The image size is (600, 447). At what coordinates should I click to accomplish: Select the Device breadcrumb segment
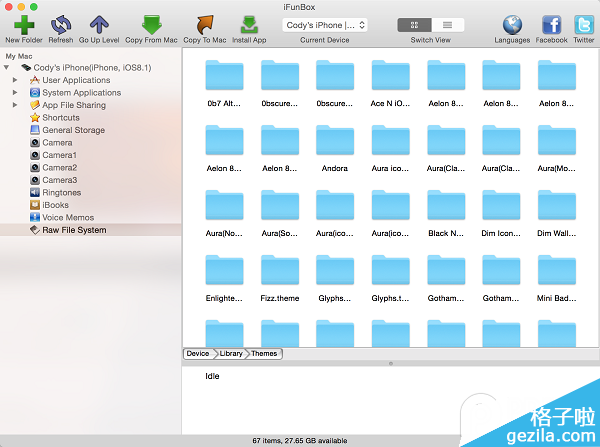198,353
